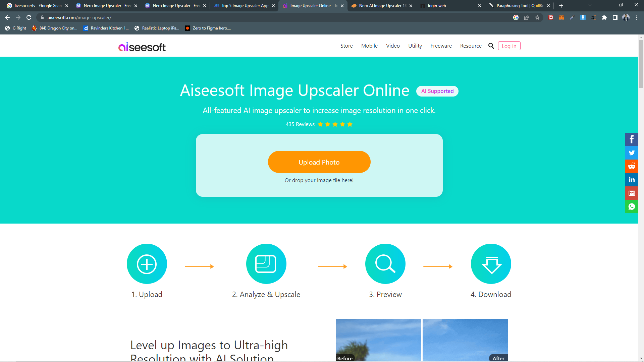
Task: Switch to Nero AI Image Upscaler tab
Action: (x=382, y=6)
